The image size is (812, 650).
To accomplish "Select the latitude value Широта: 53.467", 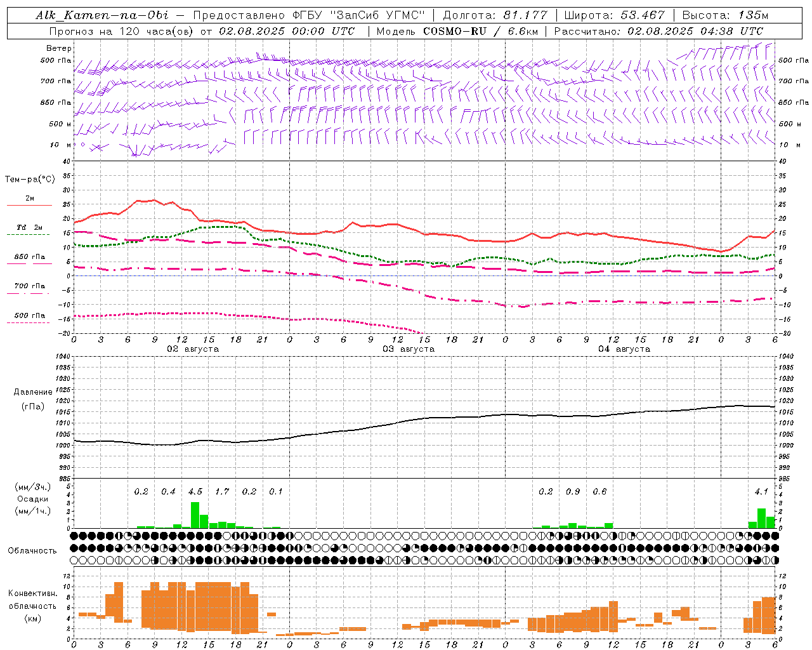I will 614,15.
